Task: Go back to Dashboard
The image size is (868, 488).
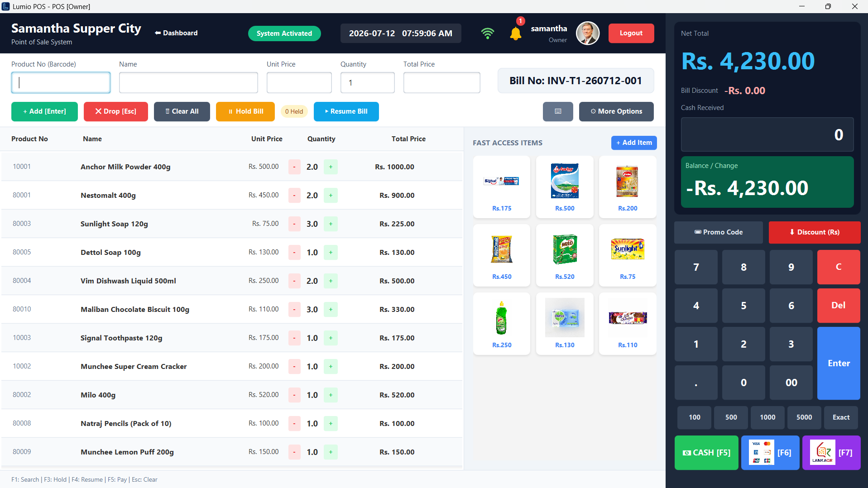Action: point(176,33)
